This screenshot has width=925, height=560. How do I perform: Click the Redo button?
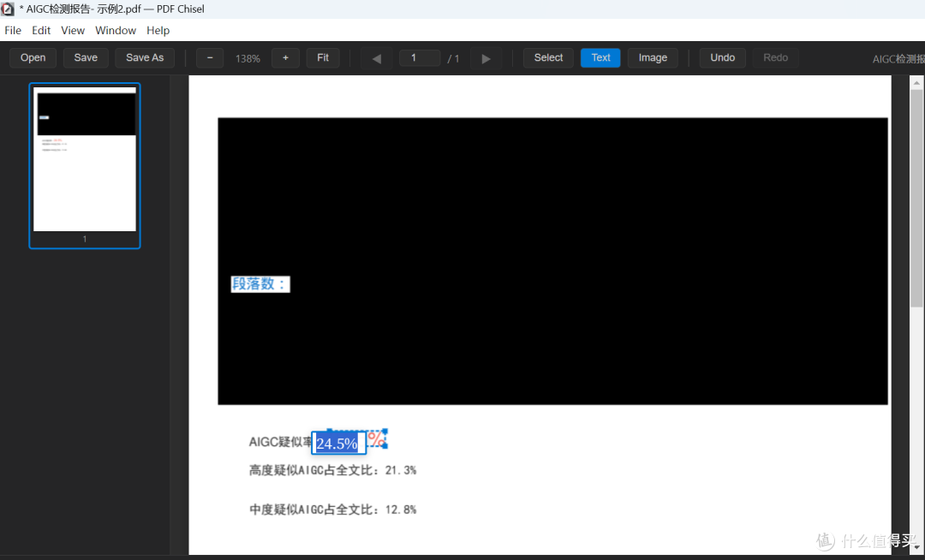coord(776,57)
